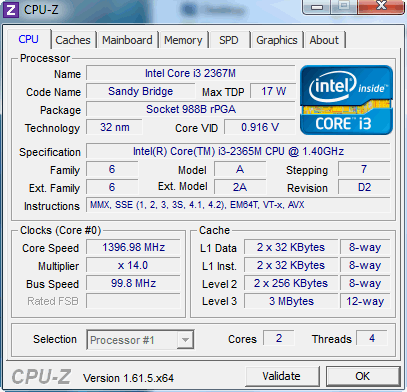Click the Core Speed value 1396.98 MHz
Screen dimensions: 407x392
133,247
